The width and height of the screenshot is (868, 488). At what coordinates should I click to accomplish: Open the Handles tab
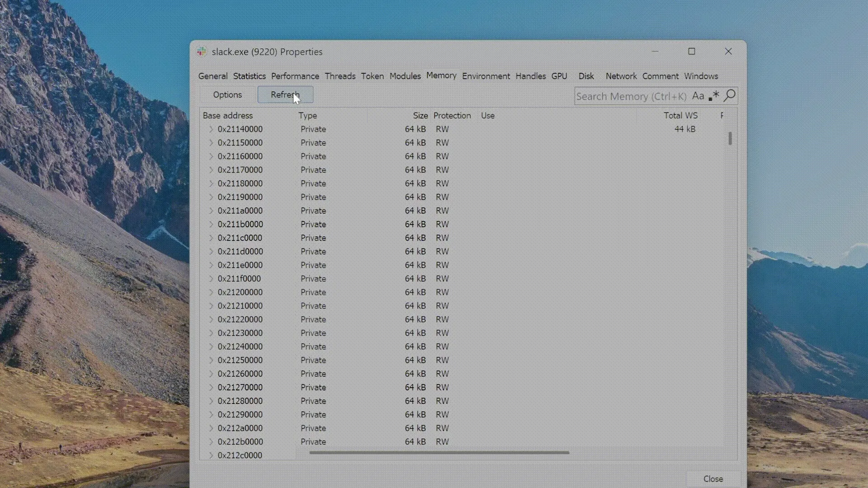530,76
